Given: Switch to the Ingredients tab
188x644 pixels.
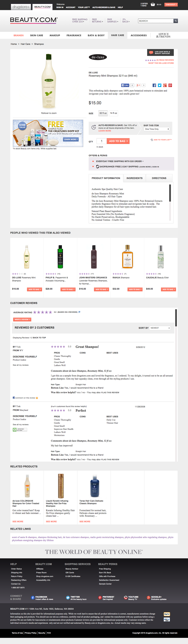Looking at the screenshot, I should tap(134, 178).
